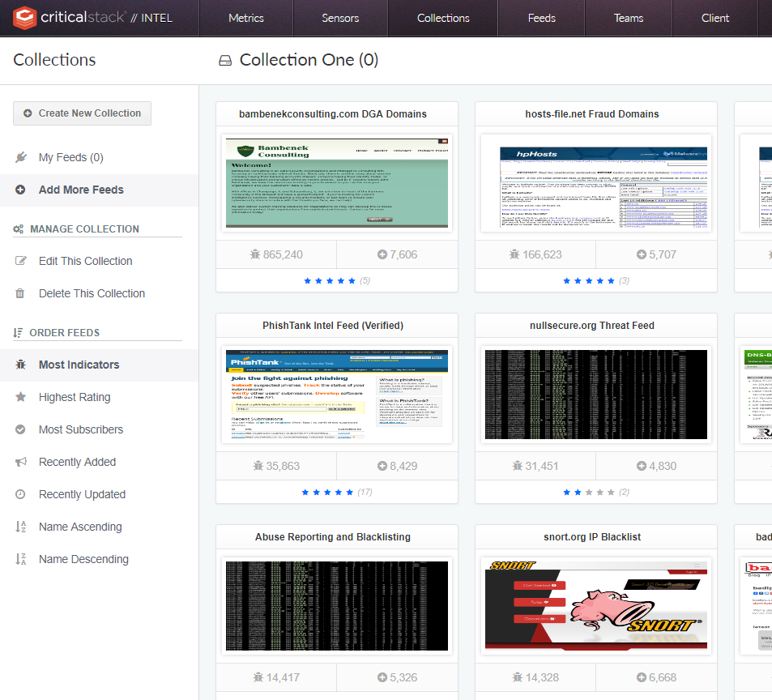
Task: Click two-star rating on nullsecure.org card
Action: 589,493
